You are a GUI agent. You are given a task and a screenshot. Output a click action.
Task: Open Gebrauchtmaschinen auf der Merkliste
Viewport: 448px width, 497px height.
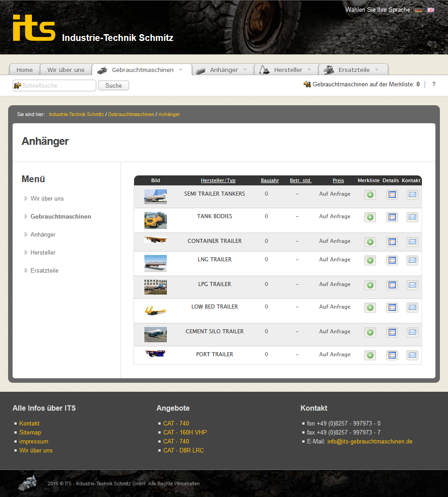tap(362, 84)
